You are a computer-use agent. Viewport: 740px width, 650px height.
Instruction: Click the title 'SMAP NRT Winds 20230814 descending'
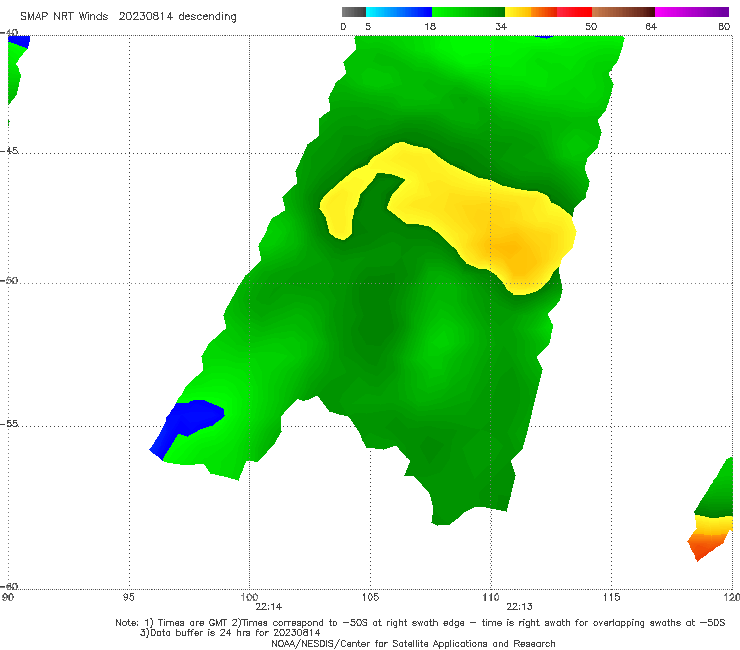[x=128, y=17]
